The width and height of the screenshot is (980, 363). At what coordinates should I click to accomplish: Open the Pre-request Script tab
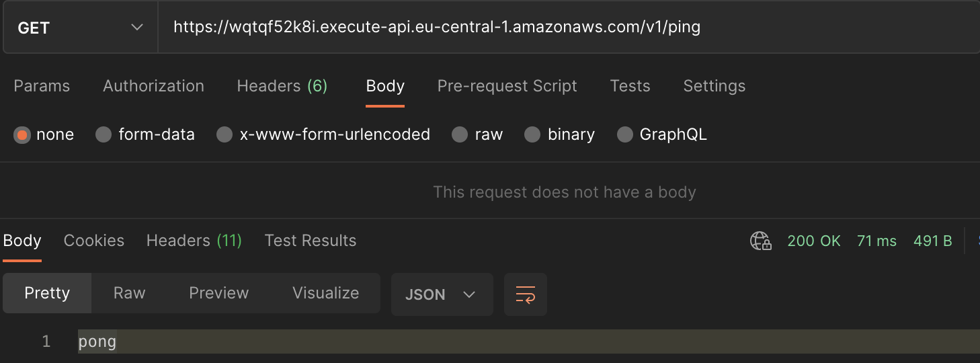pos(507,86)
